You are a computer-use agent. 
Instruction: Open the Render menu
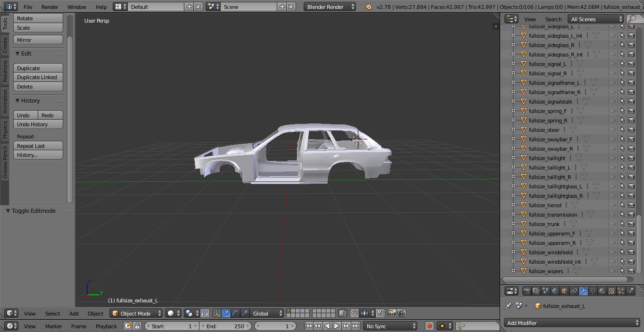pos(50,7)
